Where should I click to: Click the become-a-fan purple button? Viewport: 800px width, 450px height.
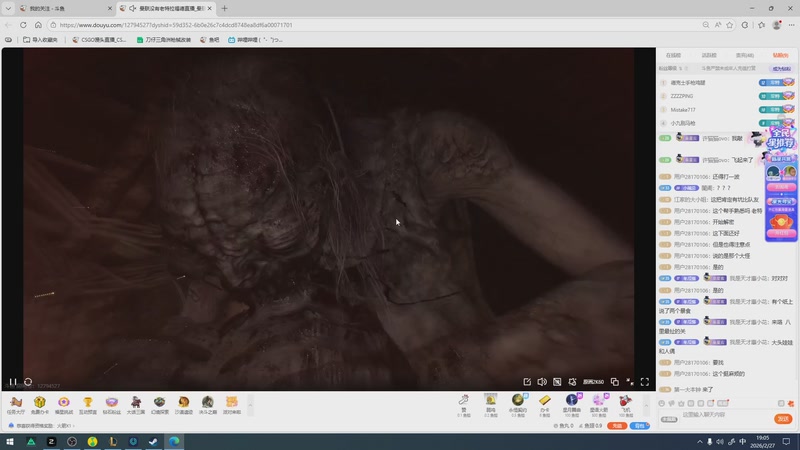pyautogui.click(x=782, y=68)
